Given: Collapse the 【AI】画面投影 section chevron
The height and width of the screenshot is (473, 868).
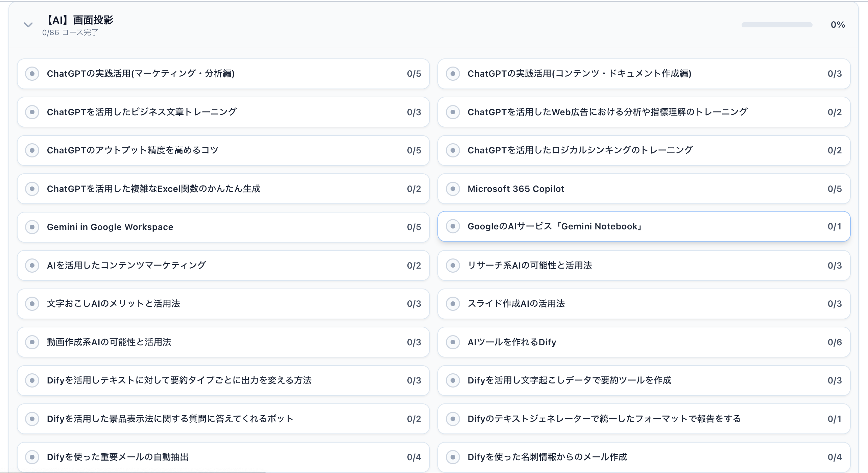Looking at the screenshot, I should 28,25.
